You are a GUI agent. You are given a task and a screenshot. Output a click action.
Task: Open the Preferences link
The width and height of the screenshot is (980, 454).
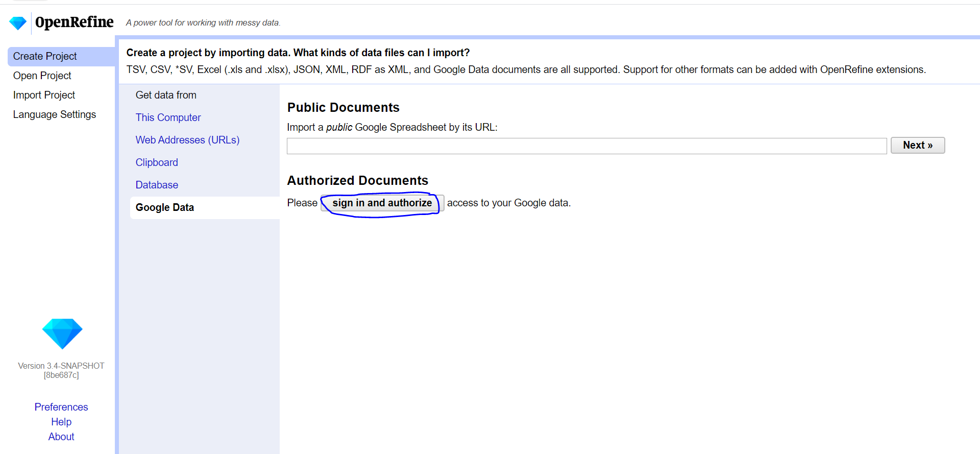(x=61, y=407)
